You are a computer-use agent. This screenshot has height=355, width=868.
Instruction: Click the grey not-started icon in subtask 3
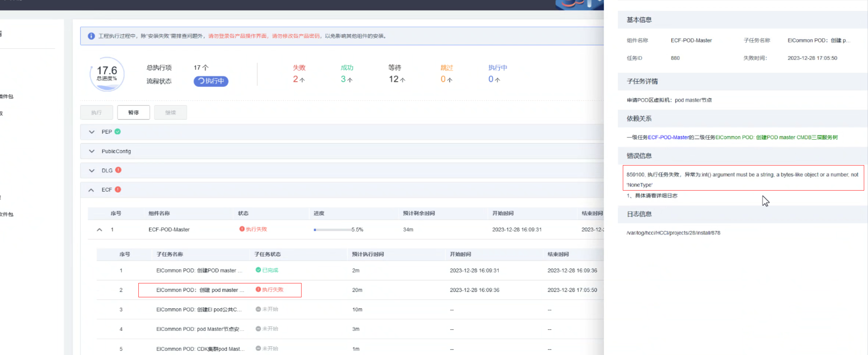pyautogui.click(x=258, y=309)
